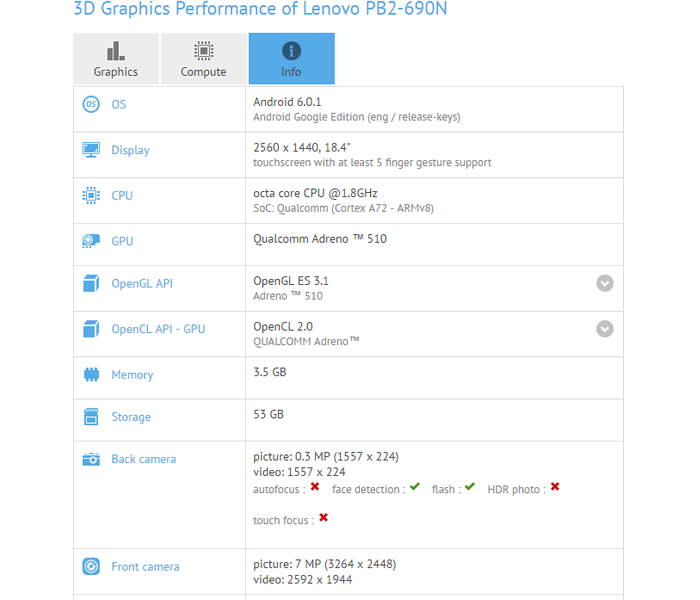
Task: Click the CPU label
Action: pyautogui.click(x=122, y=196)
